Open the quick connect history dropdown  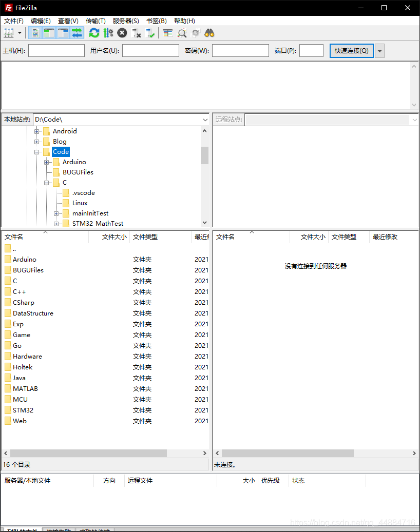click(379, 51)
